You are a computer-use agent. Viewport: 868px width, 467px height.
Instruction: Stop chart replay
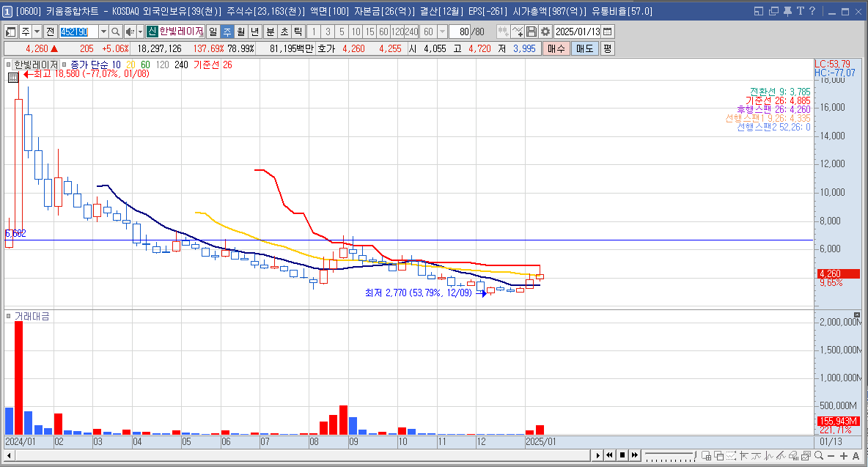click(x=622, y=455)
